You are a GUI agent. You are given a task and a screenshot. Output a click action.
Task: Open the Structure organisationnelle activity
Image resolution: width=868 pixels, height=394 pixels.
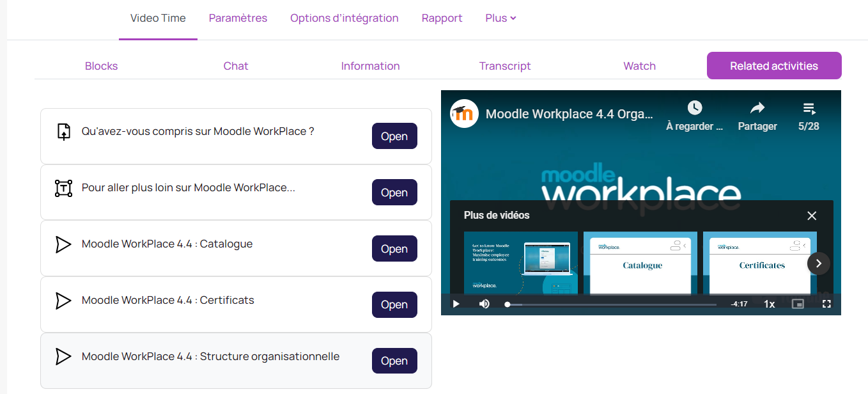pyautogui.click(x=394, y=361)
